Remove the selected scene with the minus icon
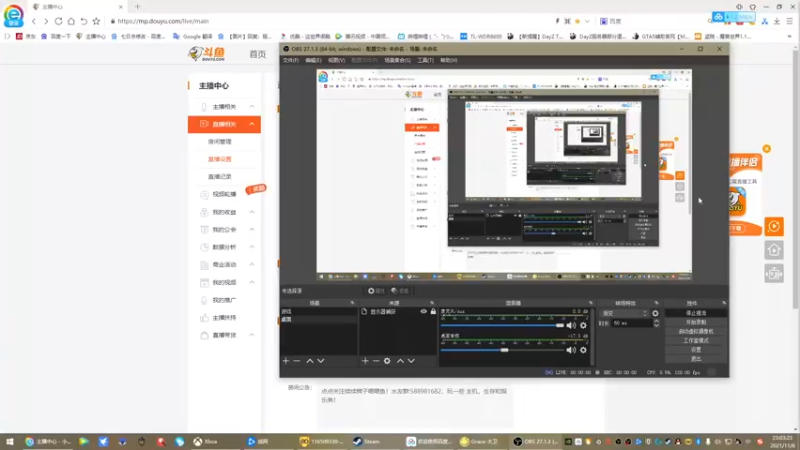800x450 pixels. click(297, 361)
